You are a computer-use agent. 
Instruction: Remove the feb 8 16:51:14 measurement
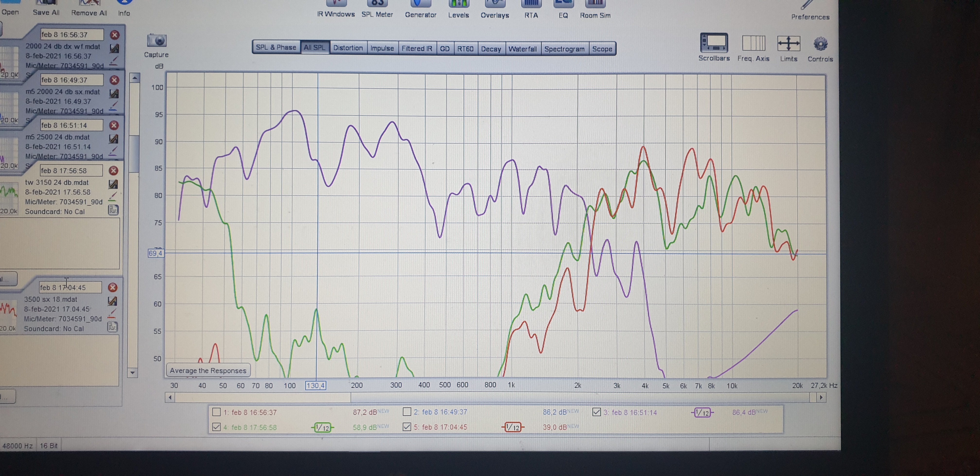tap(114, 125)
